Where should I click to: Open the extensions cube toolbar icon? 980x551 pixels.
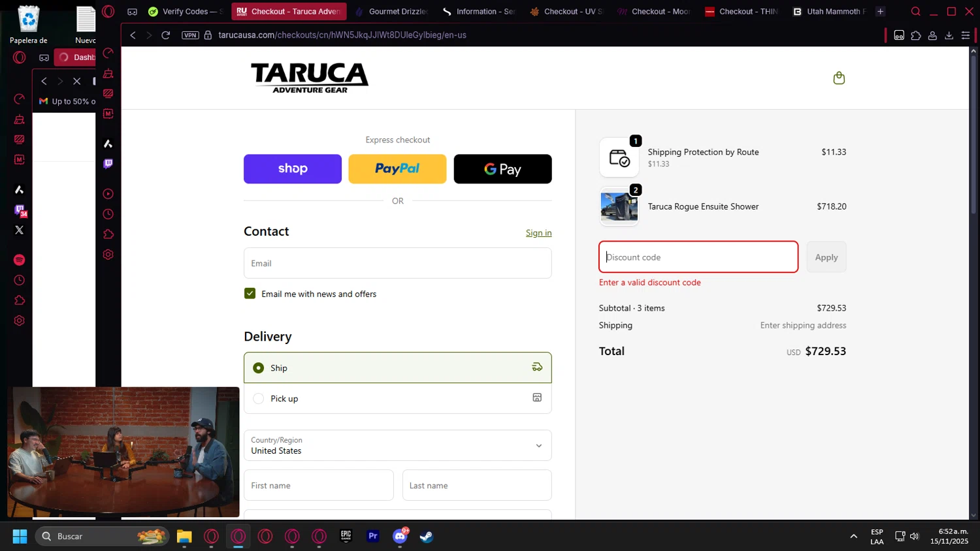coord(916,35)
